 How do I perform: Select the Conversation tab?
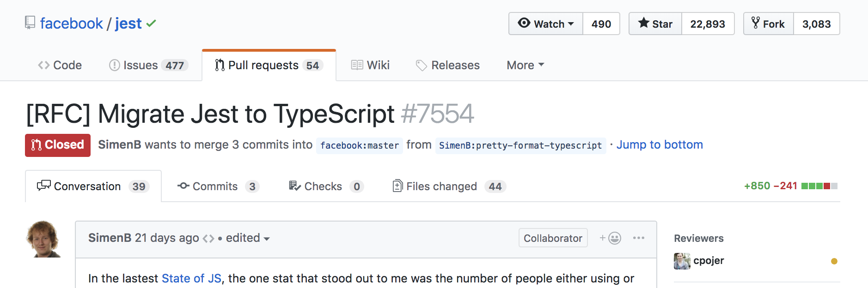pyautogui.click(x=93, y=186)
